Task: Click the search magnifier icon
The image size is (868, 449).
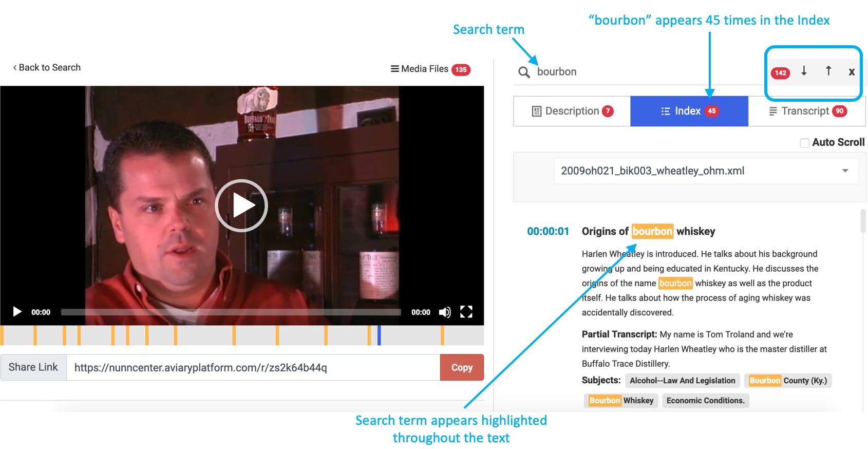Action: click(x=524, y=72)
